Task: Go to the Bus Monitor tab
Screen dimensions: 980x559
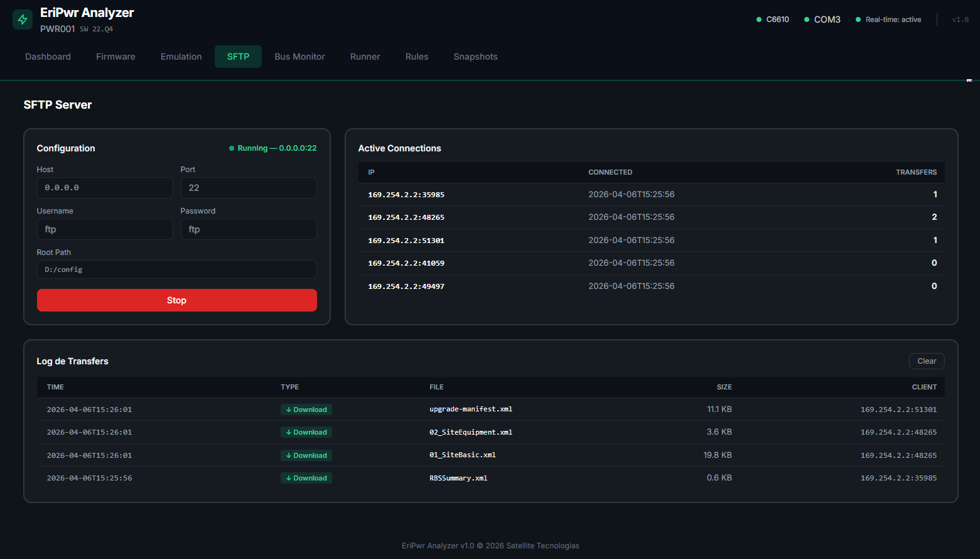Action: pyautogui.click(x=299, y=57)
